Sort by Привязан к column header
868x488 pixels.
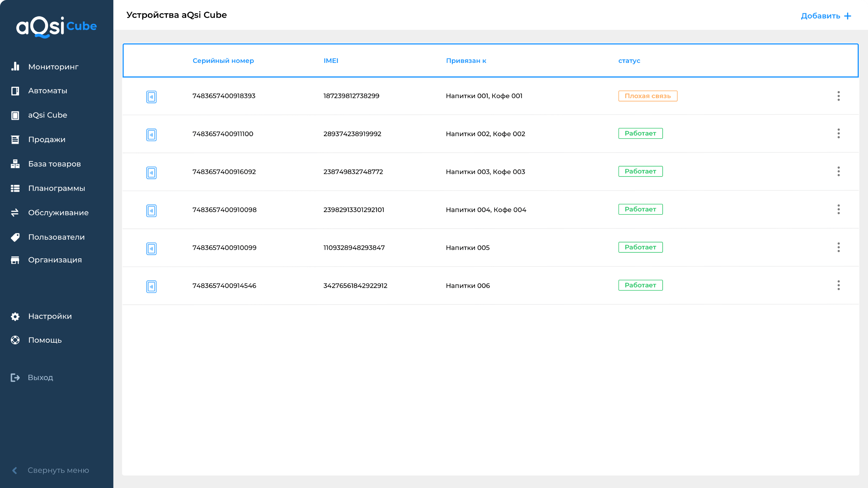coord(466,61)
